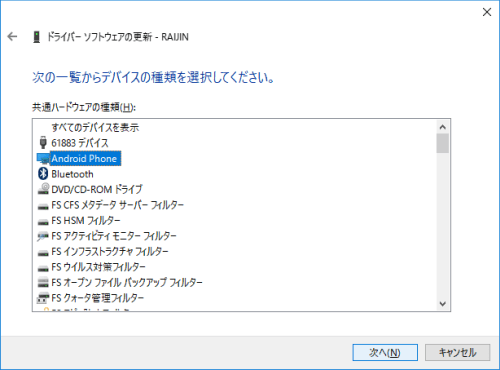This screenshot has width=500, height=370.
Task: Select Bluetooth in hardware type list
Action: click(x=72, y=174)
